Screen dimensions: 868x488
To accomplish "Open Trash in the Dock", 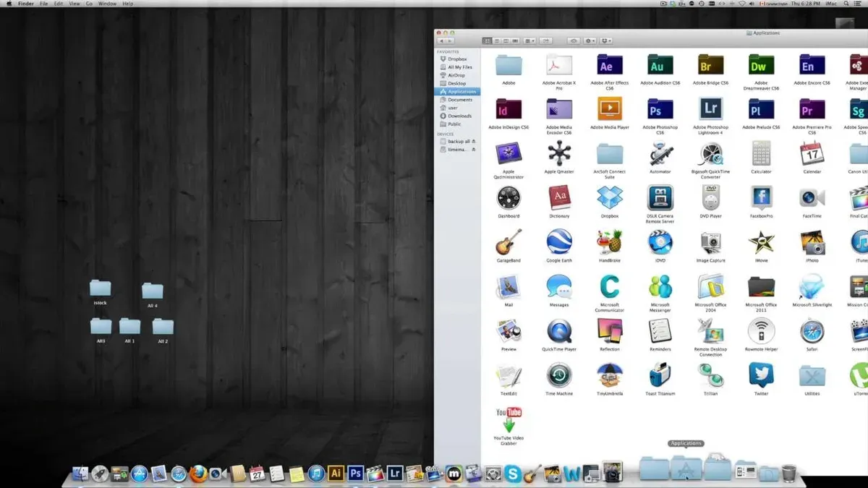I will click(789, 474).
